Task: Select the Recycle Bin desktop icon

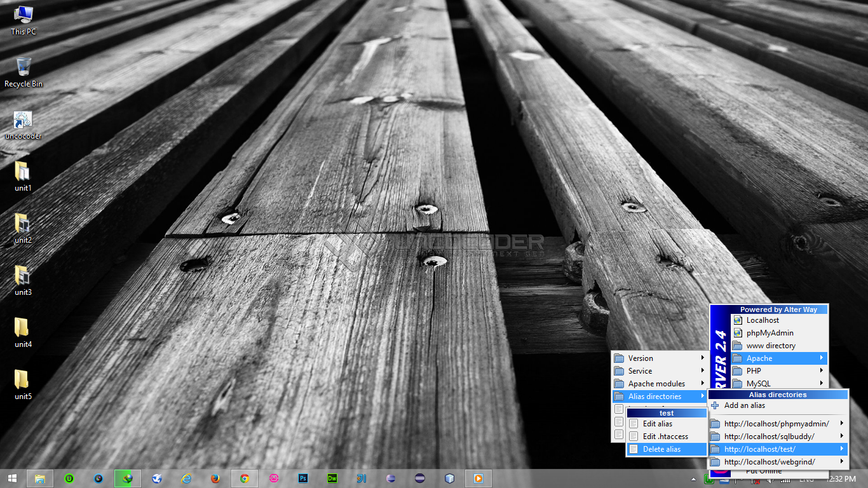Action: tap(24, 72)
